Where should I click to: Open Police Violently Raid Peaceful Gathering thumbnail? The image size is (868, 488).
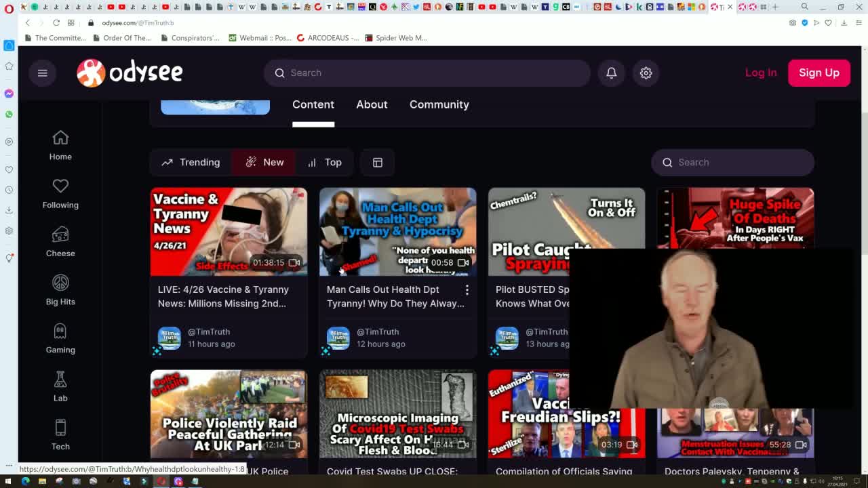[229, 414]
